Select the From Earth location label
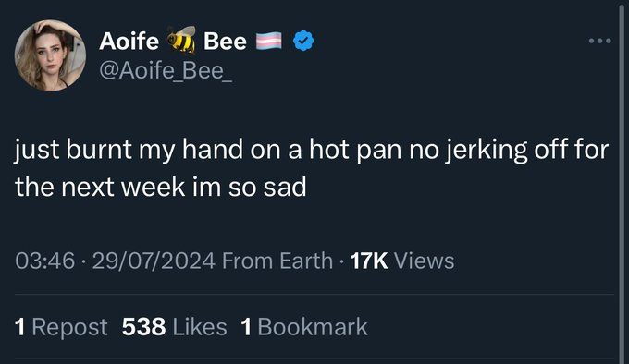This screenshot has width=629, height=364. coord(277,261)
